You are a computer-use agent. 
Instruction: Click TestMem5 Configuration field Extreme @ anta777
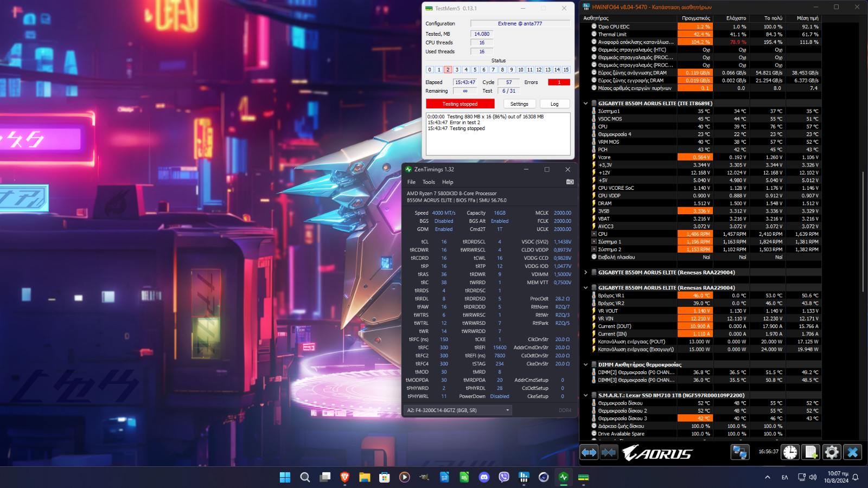click(520, 23)
